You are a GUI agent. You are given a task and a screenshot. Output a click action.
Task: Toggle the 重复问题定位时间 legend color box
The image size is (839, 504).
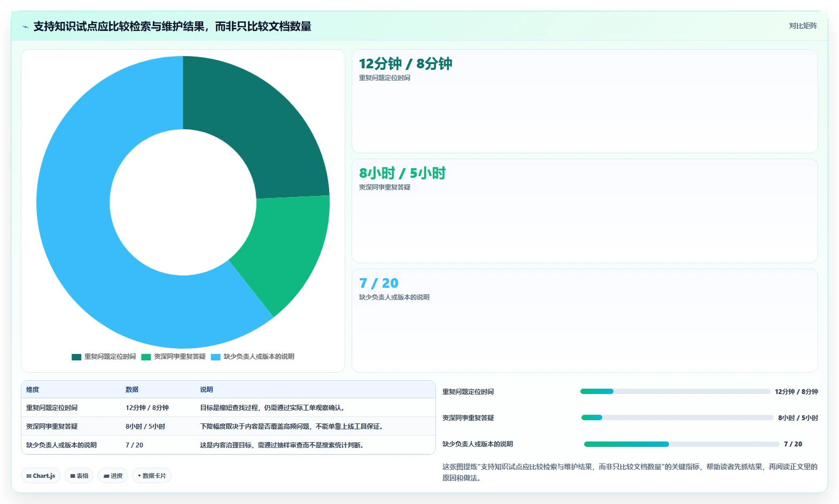click(x=76, y=357)
